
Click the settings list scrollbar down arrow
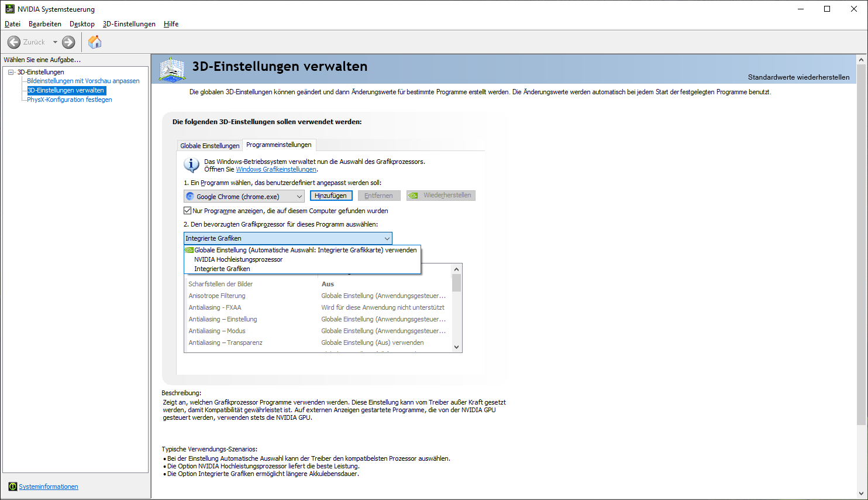pos(457,347)
